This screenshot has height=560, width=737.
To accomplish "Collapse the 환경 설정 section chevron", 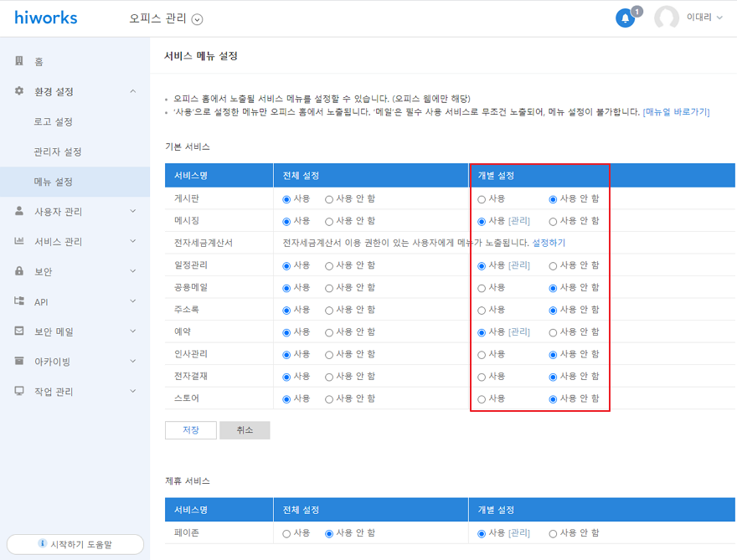I will (133, 91).
